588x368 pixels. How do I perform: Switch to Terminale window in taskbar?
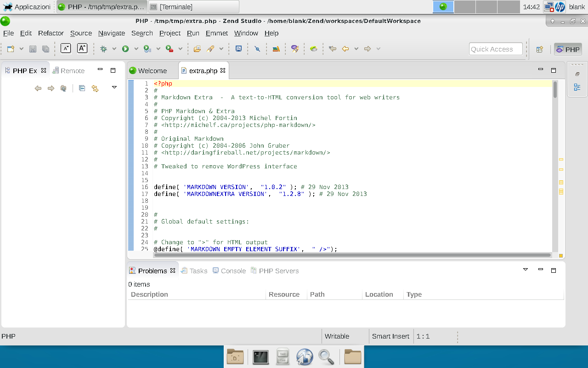pos(193,6)
